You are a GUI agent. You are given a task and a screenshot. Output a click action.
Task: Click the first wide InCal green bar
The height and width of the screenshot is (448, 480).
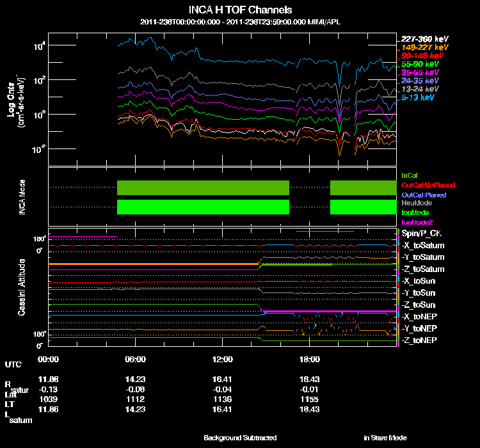click(x=203, y=188)
